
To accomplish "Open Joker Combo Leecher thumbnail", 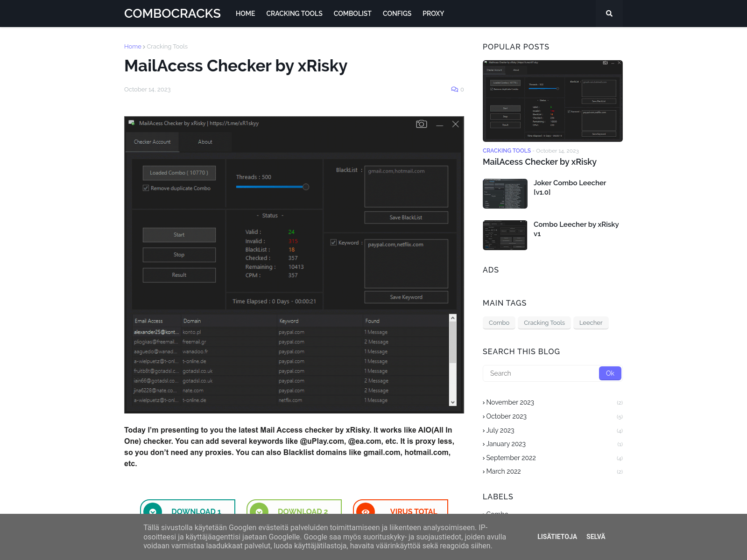I will point(505,194).
